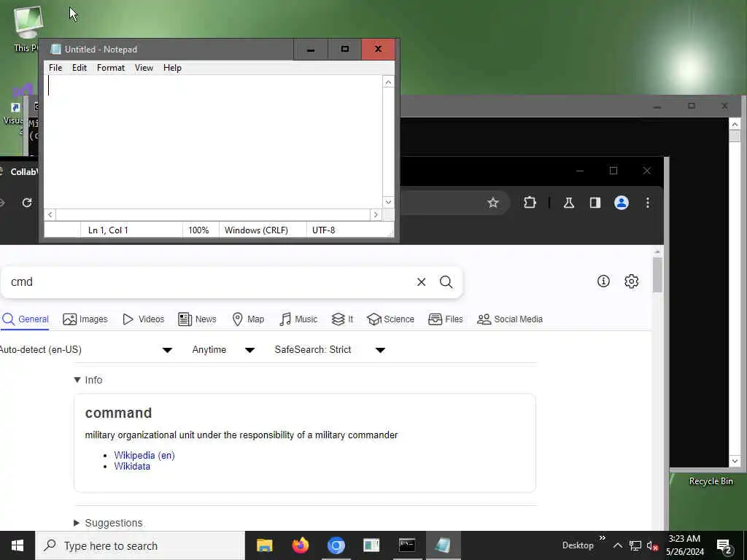Bookmark this page with the star icon
The width and height of the screenshot is (747, 560).
click(x=493, y=203)
